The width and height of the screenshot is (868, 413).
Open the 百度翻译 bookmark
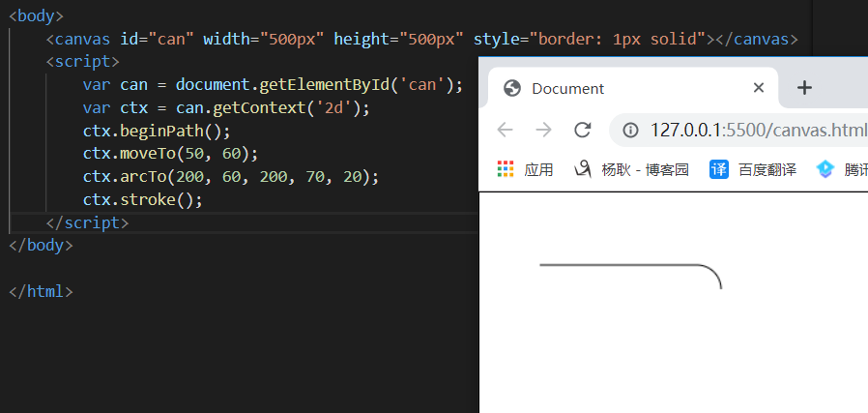753,169
